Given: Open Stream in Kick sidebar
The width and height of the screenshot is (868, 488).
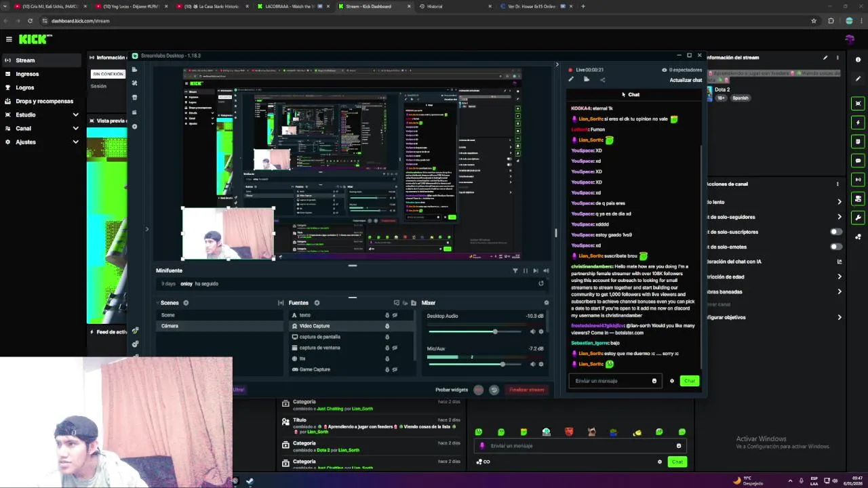Looking at the screenshot, I should pyautogui.click(x=41, y=60).
